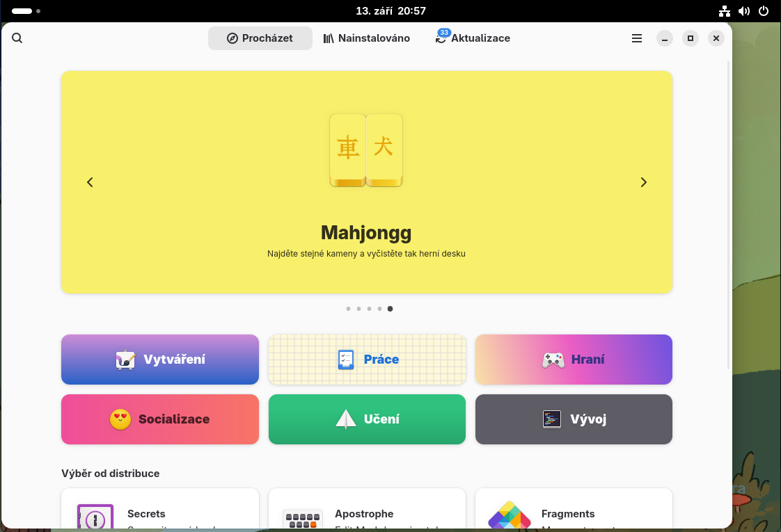Click the Výběr od distribuce heading
781x532 pixels.
pos(111,474)
